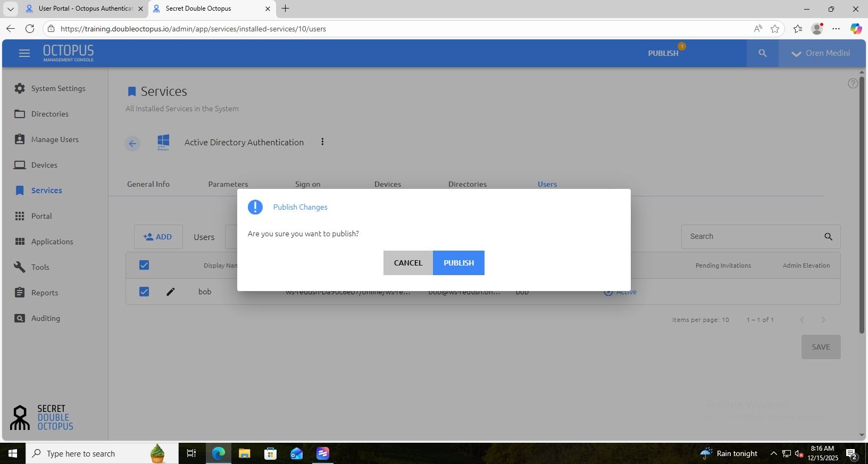868x464 pixels.
Task: Click the Applications grid icon
Action: 20,242
